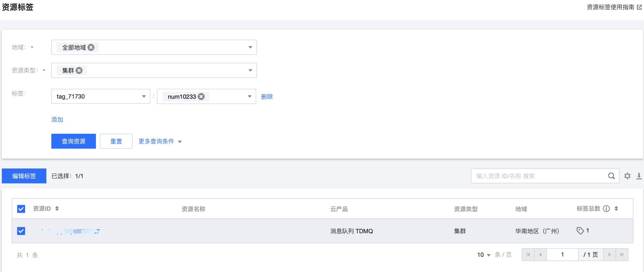
Task: Click the 删除 tag filter link
Action: pyautogui.click(x=267, y=96)
